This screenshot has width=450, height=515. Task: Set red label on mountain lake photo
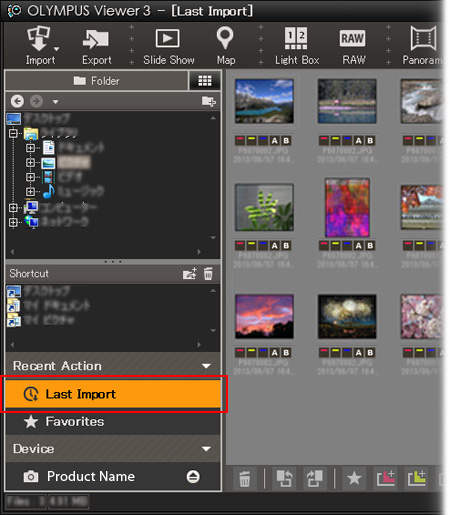pyautogui.click(x=240, y=140)
